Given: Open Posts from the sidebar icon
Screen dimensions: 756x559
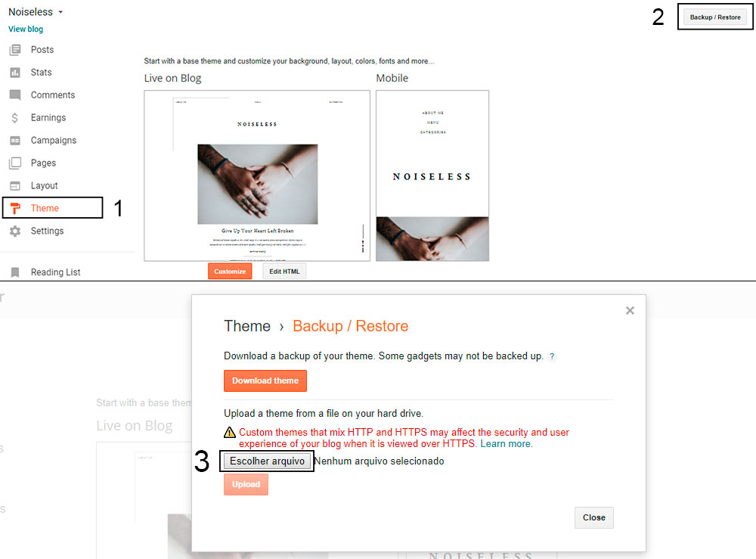Looking at the screenshot, I should tap(15, 50).
